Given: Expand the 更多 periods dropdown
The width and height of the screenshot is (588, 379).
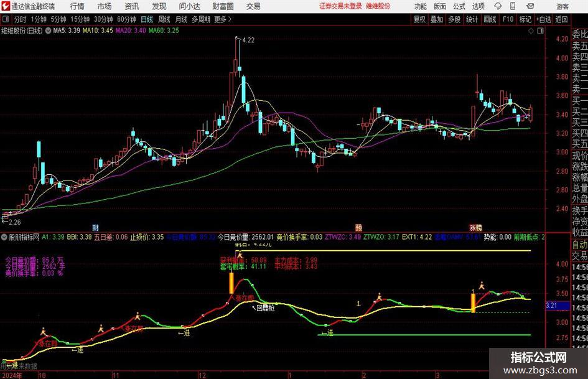Looking at the screenshot, I should click(223, 19).
